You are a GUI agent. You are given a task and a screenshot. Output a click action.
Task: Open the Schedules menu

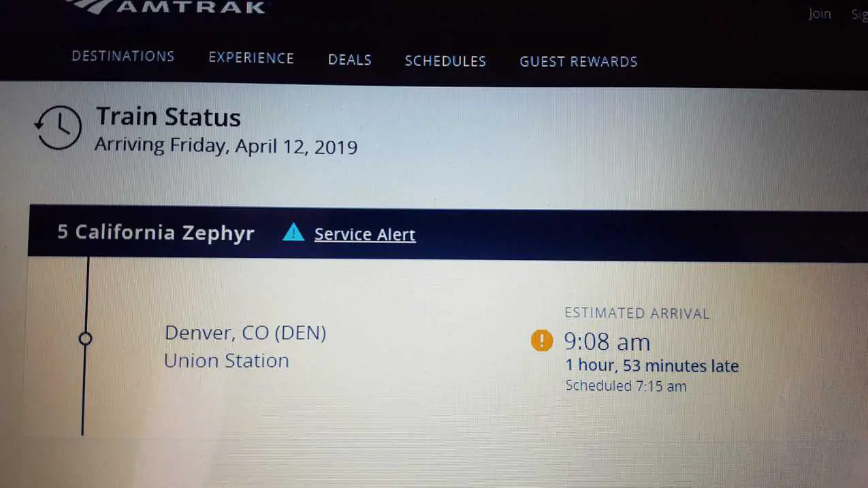pyautogui.click(x=445, y=61)
